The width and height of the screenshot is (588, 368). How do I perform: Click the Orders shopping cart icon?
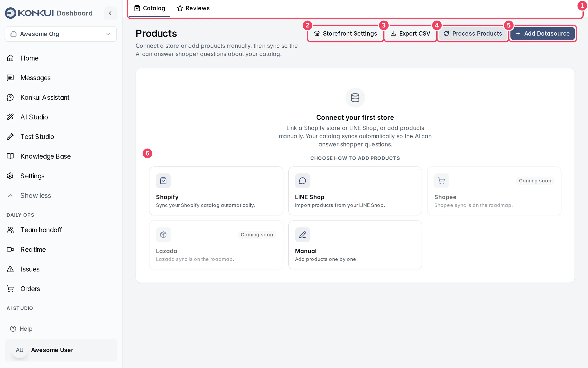[x=10, y=289]
